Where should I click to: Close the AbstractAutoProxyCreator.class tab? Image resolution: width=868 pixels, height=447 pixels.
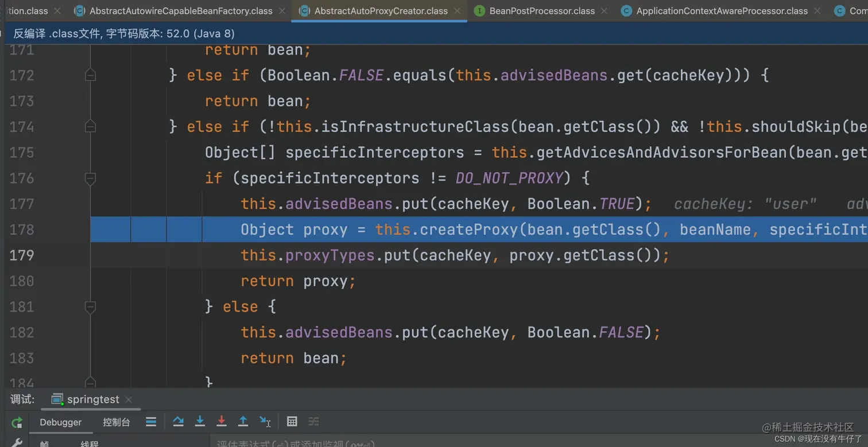pyautogui.click(x=457, y=11)
